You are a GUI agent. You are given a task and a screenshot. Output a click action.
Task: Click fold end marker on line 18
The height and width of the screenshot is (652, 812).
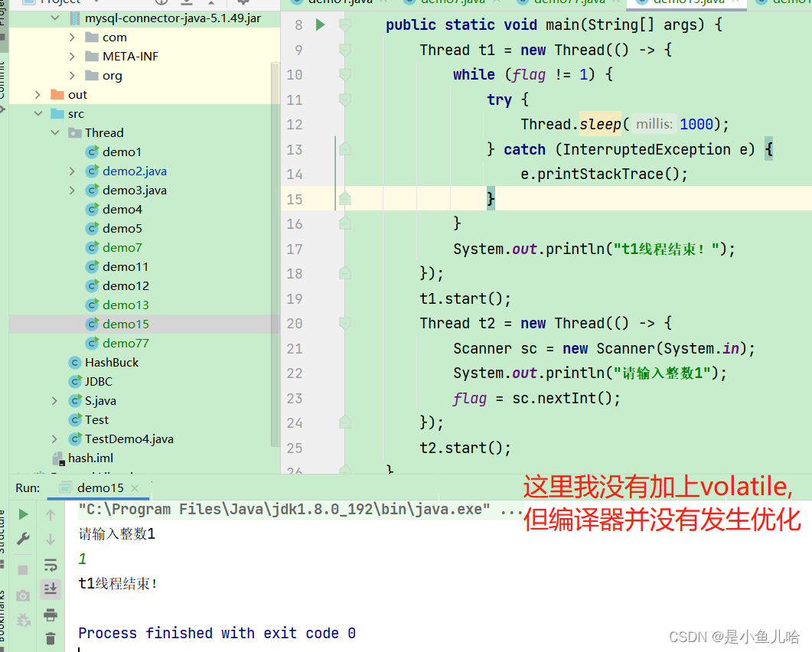pyautogui.click(x=344, y=273)
